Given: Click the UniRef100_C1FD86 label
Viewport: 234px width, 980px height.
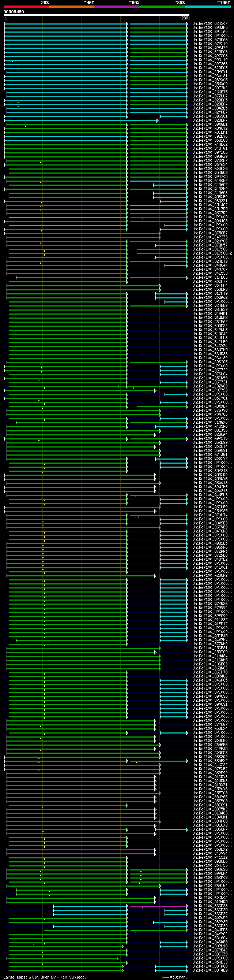Looking at the screenshot, I should pos(210,277).
